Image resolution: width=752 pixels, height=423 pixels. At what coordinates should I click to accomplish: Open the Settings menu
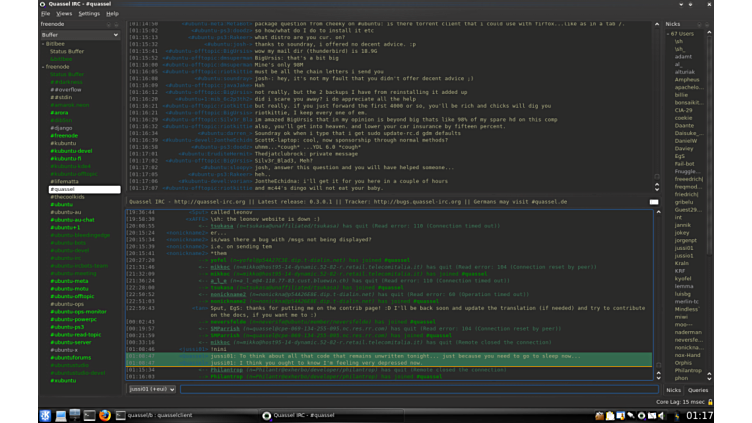click(89, 14)
